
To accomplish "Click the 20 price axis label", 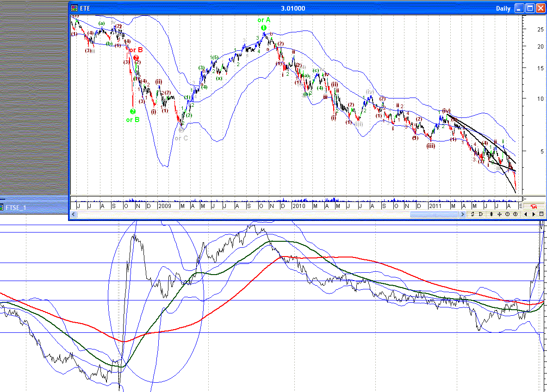I will pos(541,47).
